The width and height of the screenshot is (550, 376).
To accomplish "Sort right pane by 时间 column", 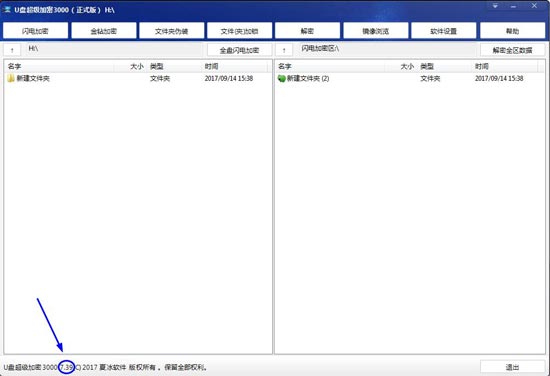I will 505,66.
